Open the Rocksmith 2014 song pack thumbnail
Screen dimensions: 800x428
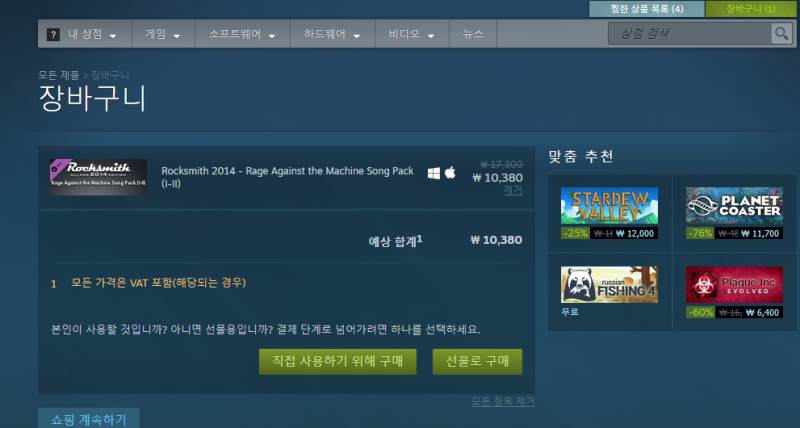pos(98,177)
